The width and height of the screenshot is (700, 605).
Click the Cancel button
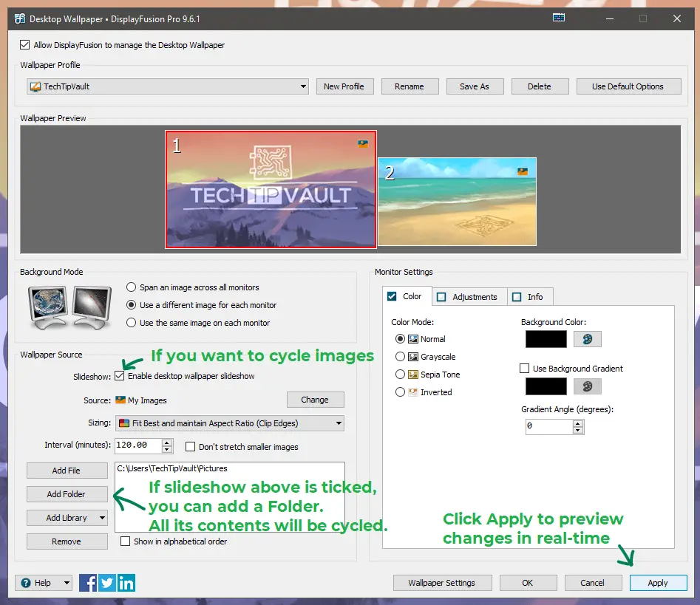point(593,583)
